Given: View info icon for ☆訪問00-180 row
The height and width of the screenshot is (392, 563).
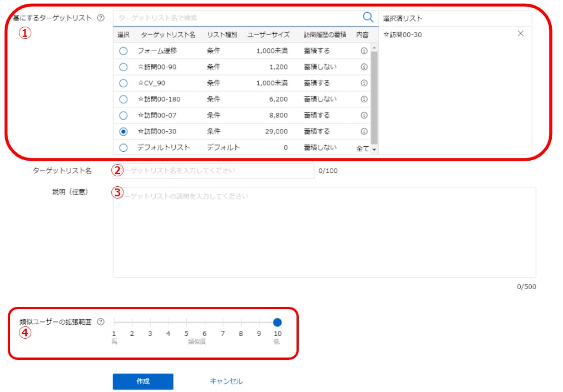Looking at the screenshot, I should [364, 99].
